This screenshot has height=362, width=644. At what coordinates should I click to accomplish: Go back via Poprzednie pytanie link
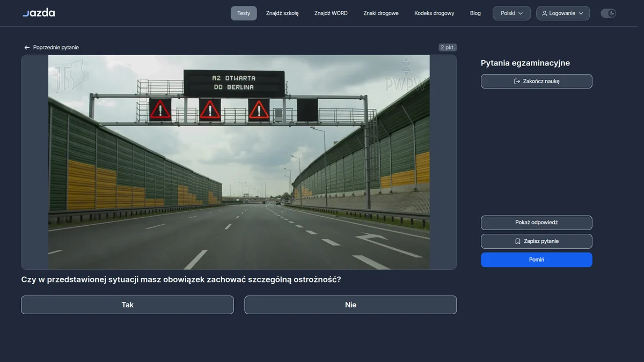[x=52, y=48]
